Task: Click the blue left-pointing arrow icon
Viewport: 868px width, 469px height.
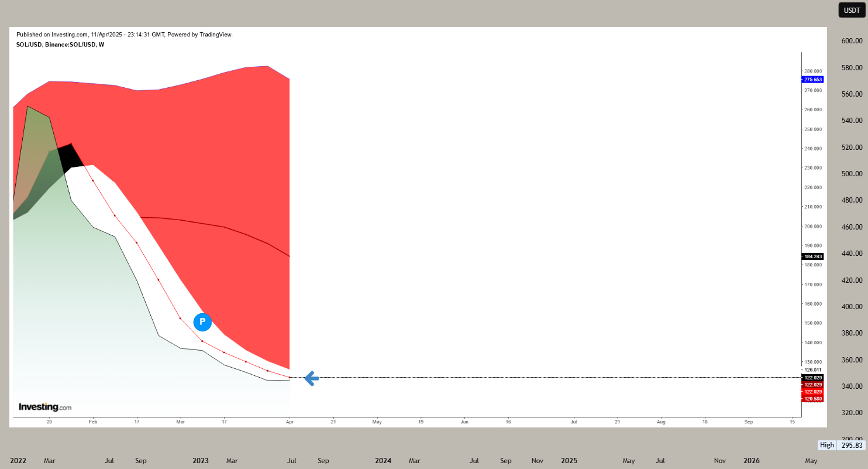Action: [312, 379]
